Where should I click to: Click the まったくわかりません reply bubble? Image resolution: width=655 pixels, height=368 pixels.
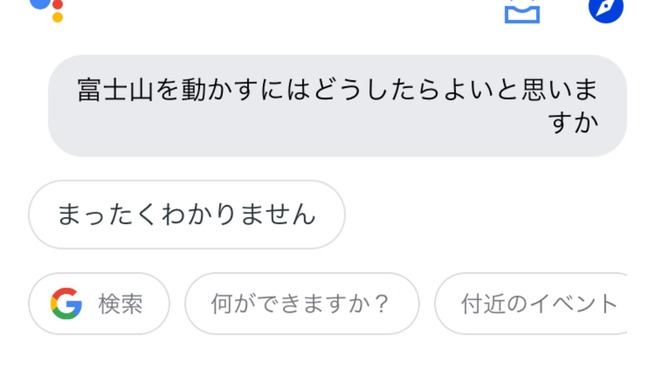(187, 215)
